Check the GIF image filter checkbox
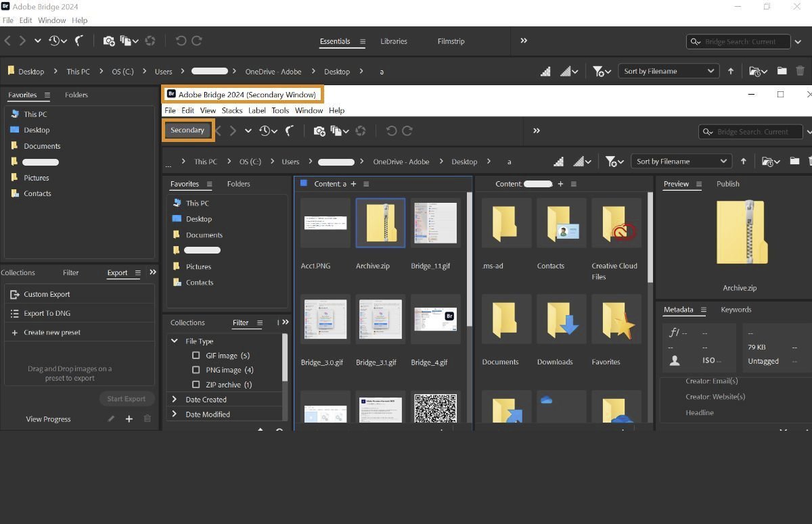Image resolution: width=812 pixels, height=524 pixels. (196, 356)
